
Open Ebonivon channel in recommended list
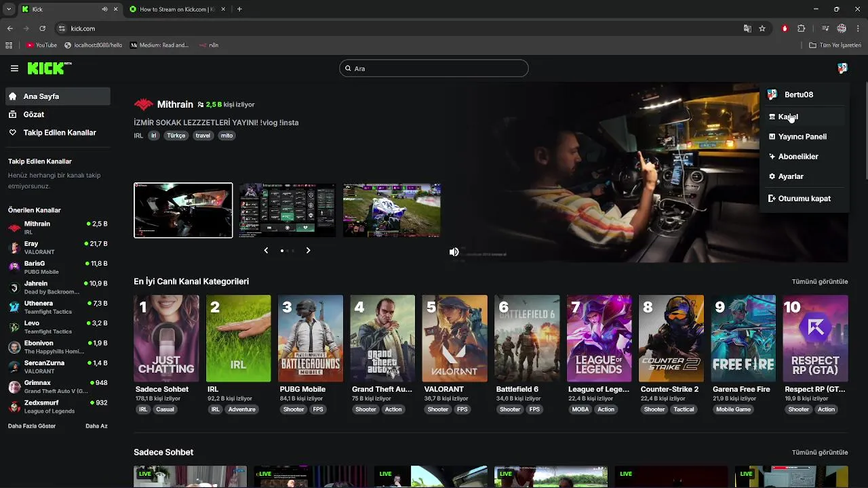coord(58,347)
